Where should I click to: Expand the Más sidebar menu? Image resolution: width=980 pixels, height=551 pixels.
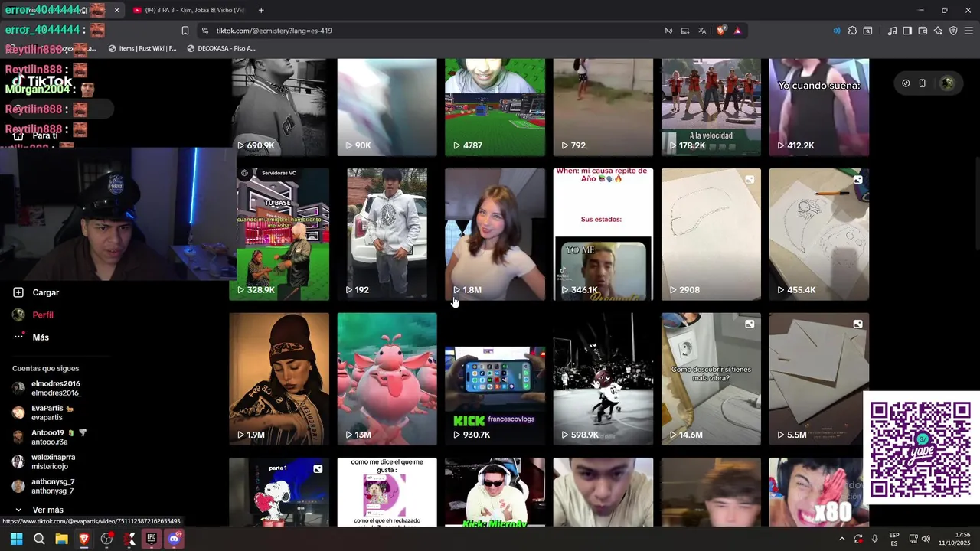pyautogui.click(x=31, y=337)
